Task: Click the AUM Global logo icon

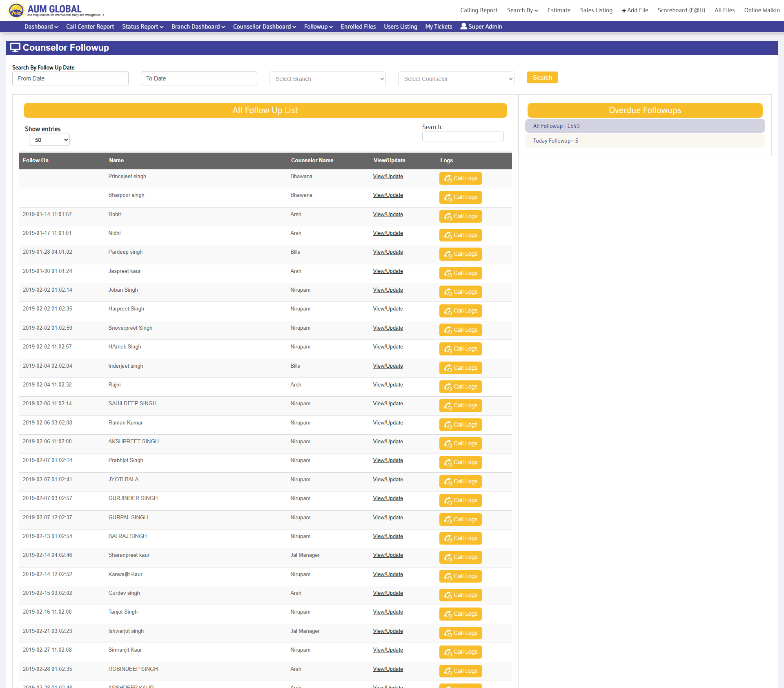Action: click(x=16, y=10)
